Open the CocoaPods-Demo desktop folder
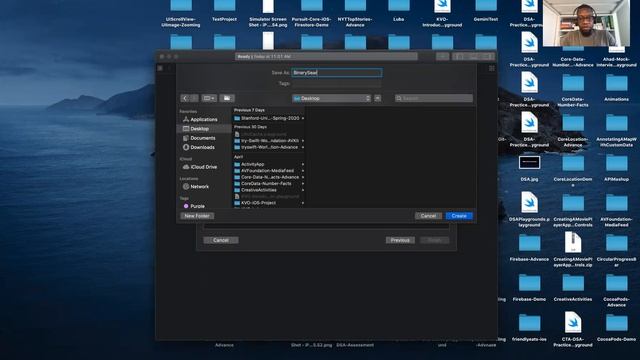 pyautogui.click(x=616, y=323)
